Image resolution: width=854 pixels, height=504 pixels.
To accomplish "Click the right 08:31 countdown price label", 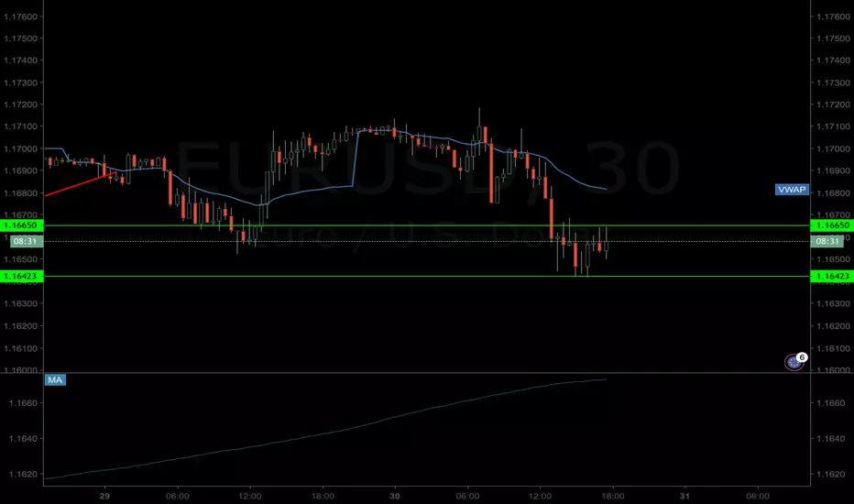I will tap(827, 241).
